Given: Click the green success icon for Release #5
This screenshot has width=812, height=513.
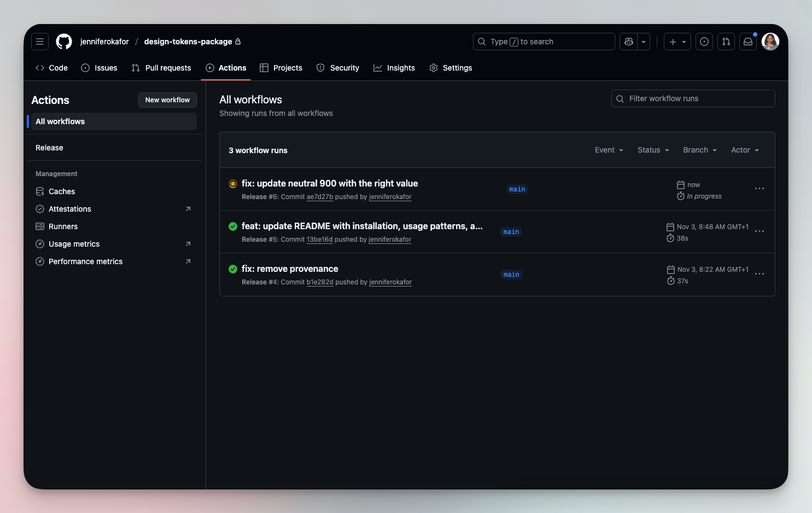Looking at the screenshot, I should (233, 226).
